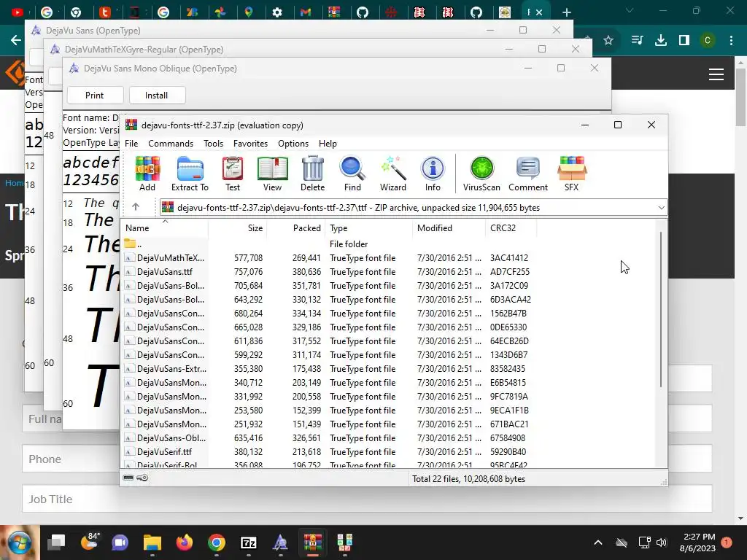747x560 pixels.
Task: Switch to the Gmail browser tab
Action: [306, 12]
